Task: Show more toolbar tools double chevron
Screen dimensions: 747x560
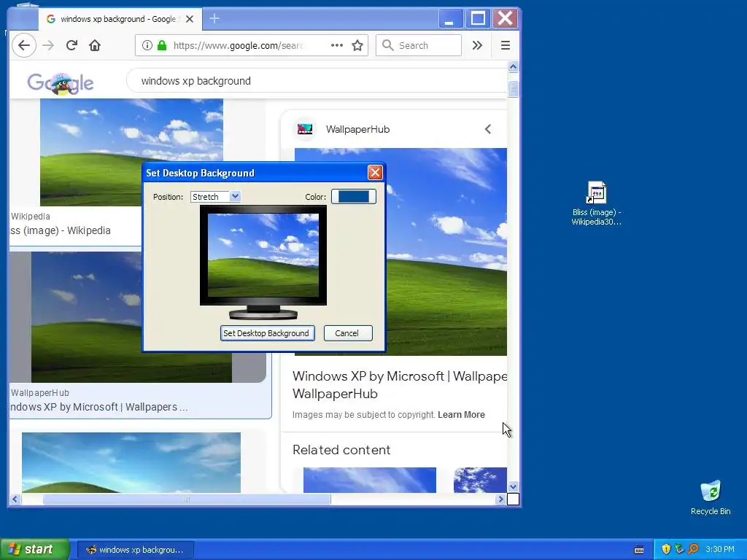Action: coord(477,45)
